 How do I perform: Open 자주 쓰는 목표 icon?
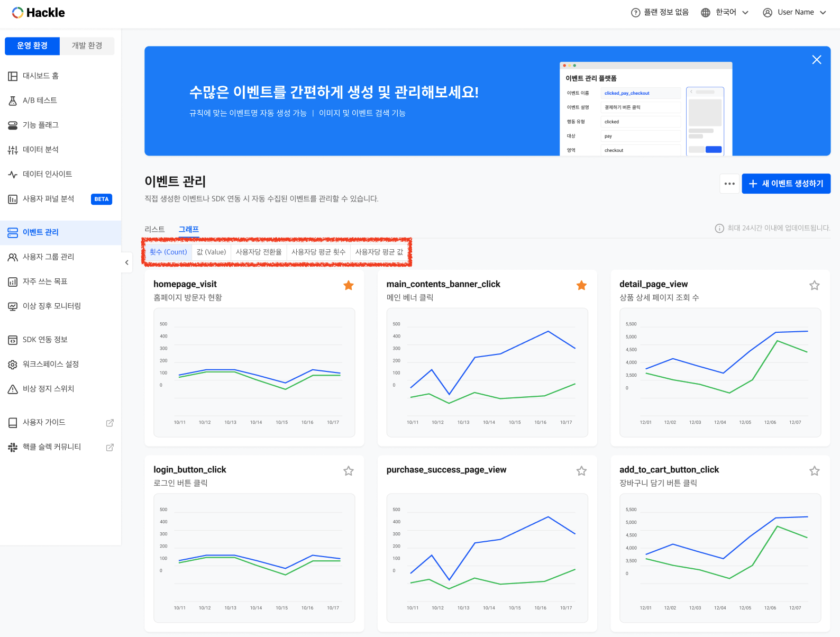click(13, 281)
